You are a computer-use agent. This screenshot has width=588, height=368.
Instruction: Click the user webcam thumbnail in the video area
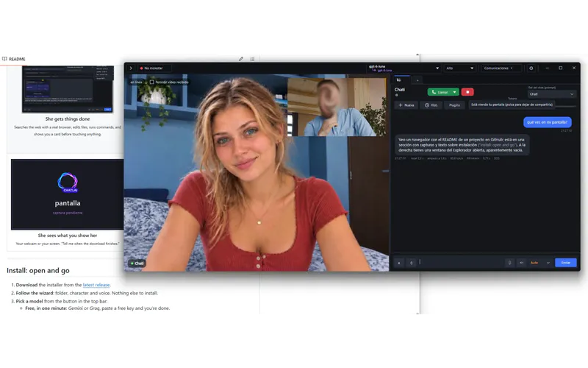click(337, 107)
